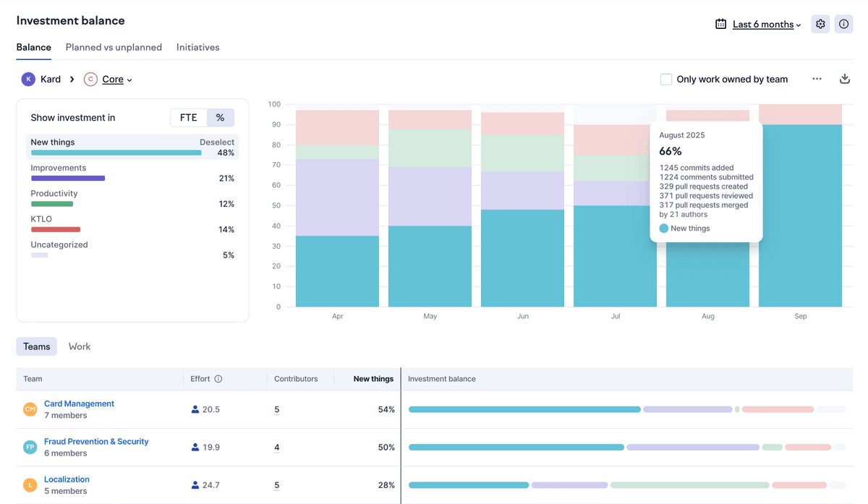
Task: Open the settings gear icon
Action: tap(820, 24)
